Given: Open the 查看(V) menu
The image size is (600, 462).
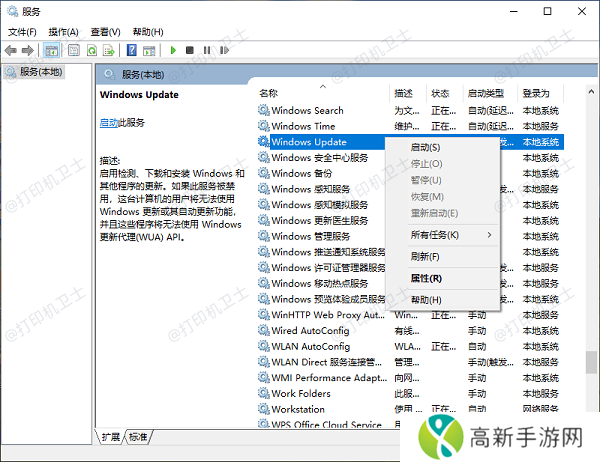Looking at the screenshot, I should 105,32.
